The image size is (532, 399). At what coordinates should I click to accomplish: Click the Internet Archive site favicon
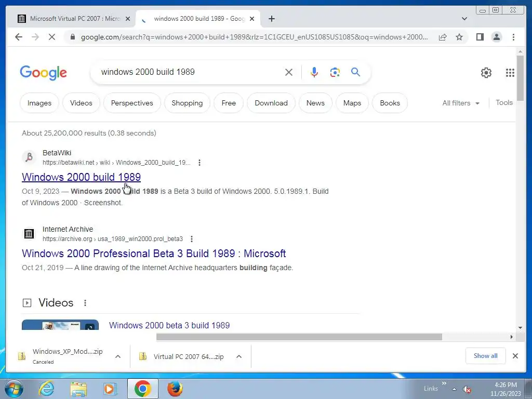[29, 234]
